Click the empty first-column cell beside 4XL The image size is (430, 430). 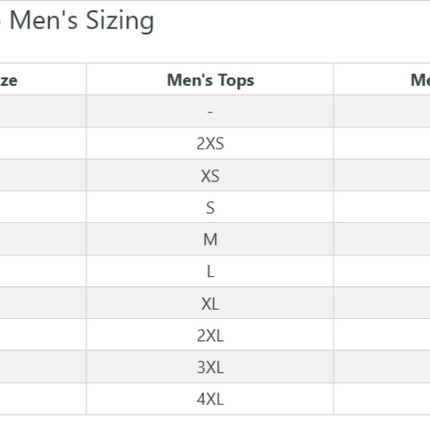point(43,399)
